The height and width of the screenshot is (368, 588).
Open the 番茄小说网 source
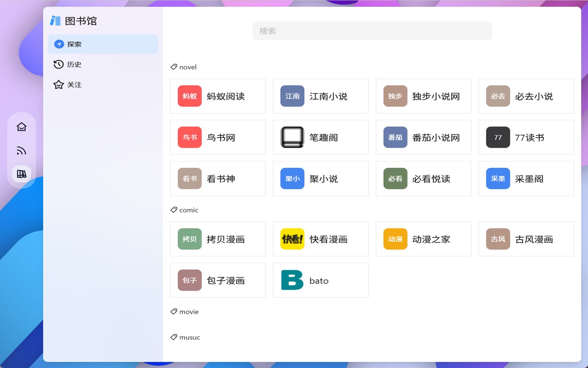424,137
